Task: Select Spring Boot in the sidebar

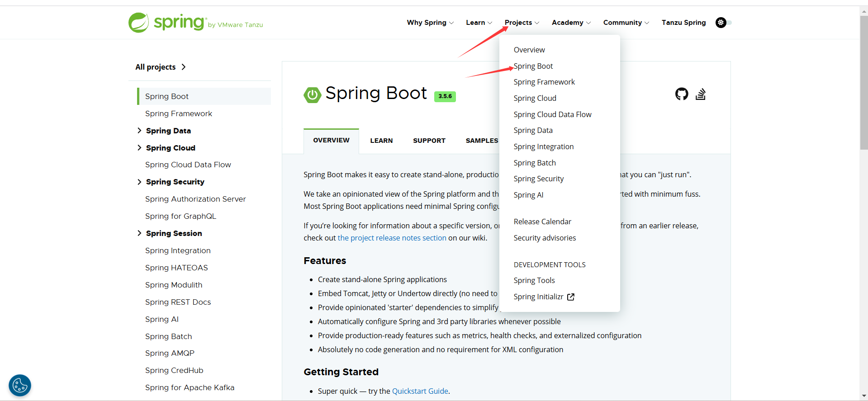Action: tap(204, 96)
